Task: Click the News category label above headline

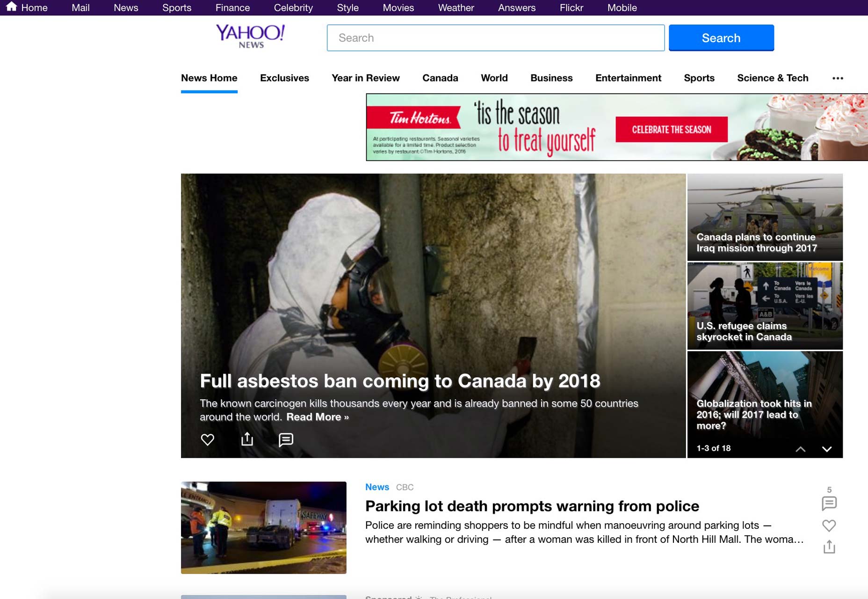Action: tap(377, 487)
